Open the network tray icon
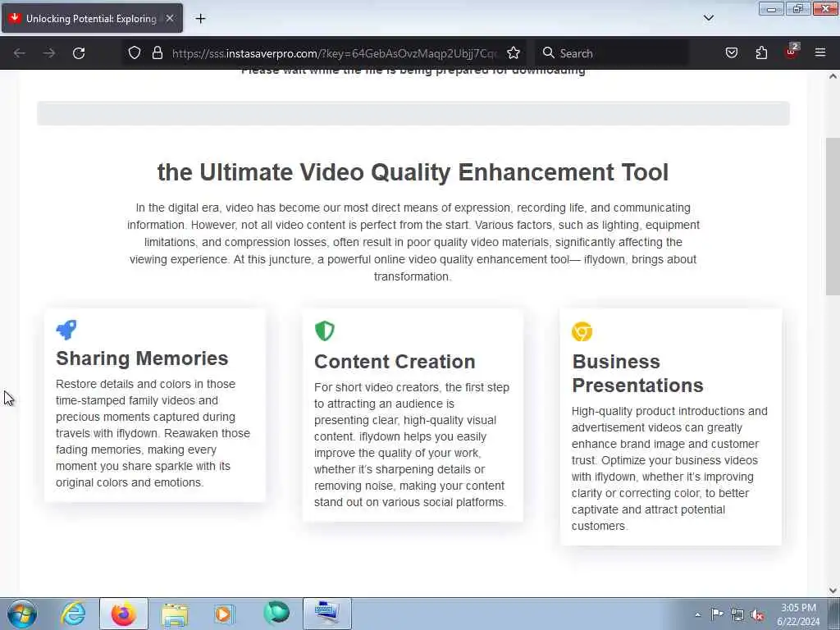The width and height of the screenshot is (840, 630). coord(737,614)
